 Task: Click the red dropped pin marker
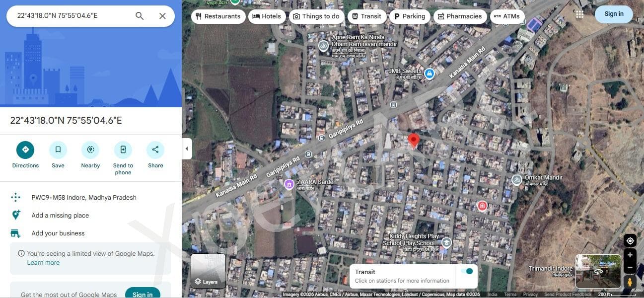414,141
